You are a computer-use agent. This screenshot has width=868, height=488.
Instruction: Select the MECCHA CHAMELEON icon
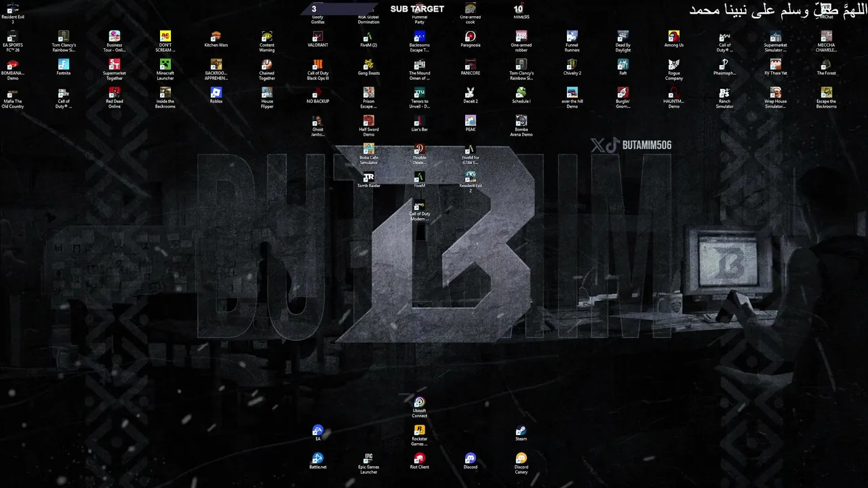coord(827,41)
